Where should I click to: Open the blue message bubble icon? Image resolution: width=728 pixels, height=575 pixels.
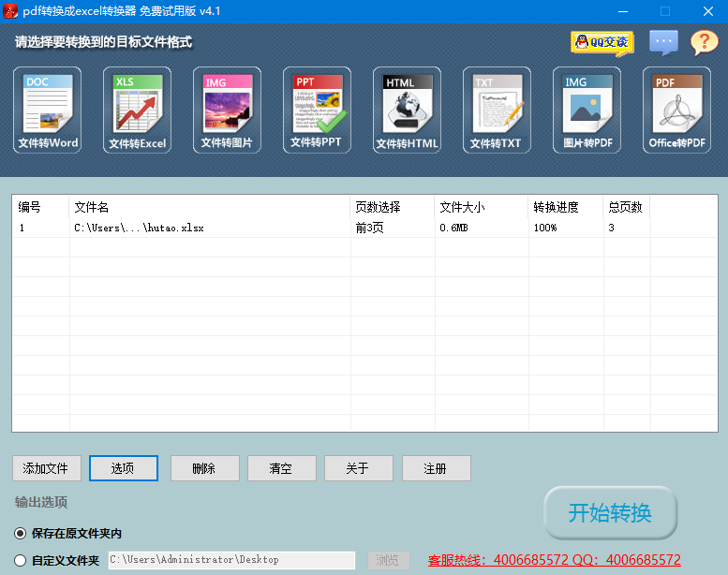663,42
